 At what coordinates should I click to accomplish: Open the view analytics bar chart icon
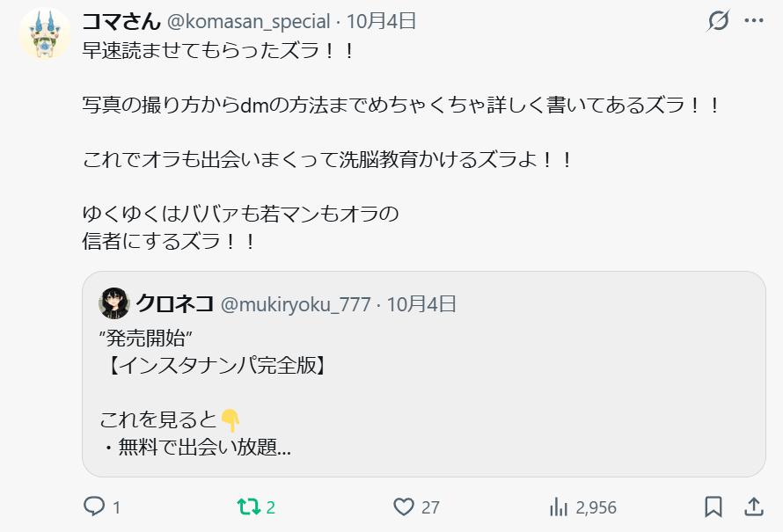coord(558,506)
